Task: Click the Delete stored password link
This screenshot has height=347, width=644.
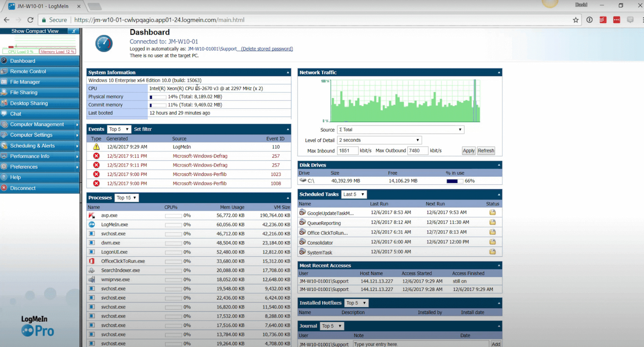Action: [x=267, y=49]
